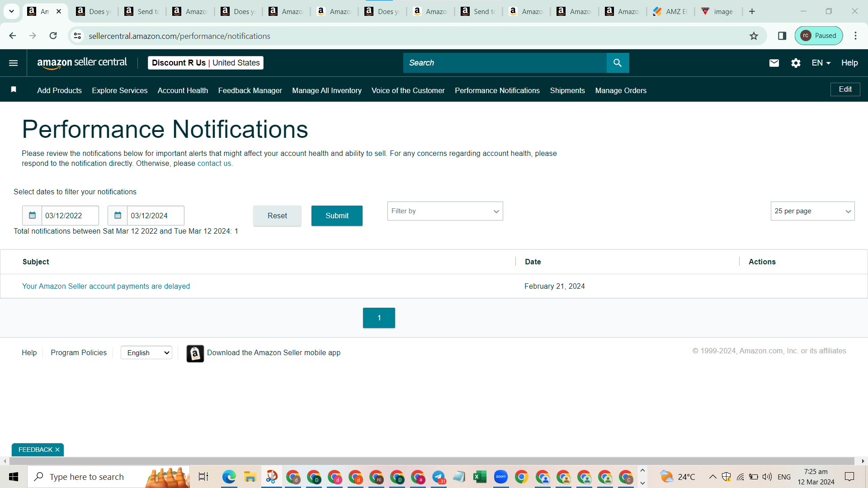Select Performance Notifications in the navigation bar

click(497, 90)
